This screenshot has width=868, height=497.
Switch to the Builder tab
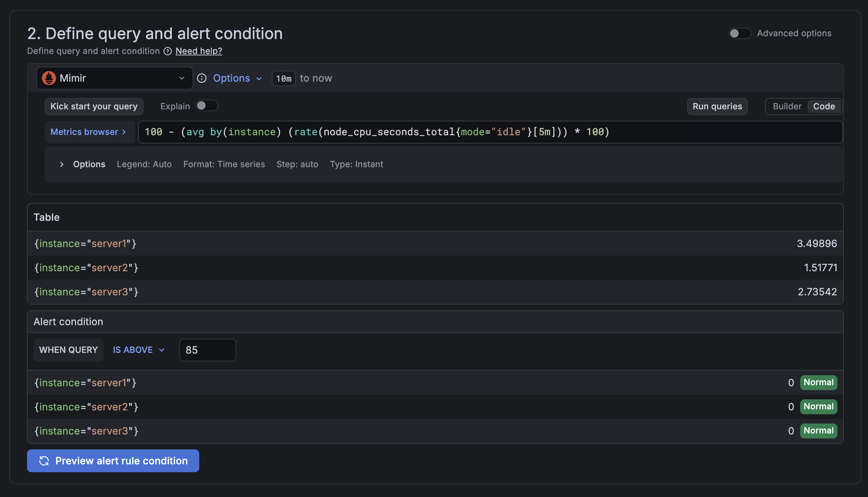tap(787, 106)
